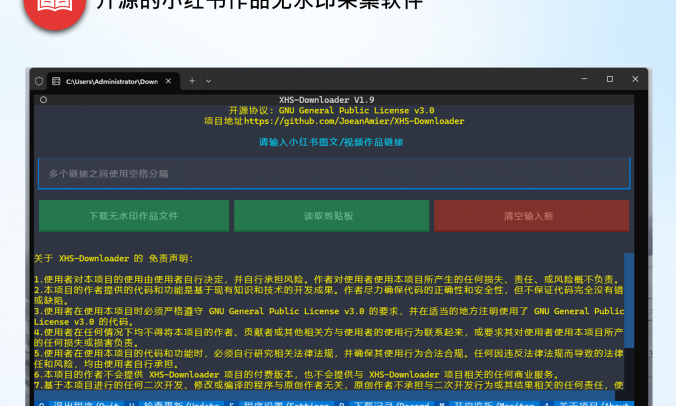Click the 开源协议: GNU General Public License v3.0 line
Screen dimensions: 676x406
pos(331,111)
